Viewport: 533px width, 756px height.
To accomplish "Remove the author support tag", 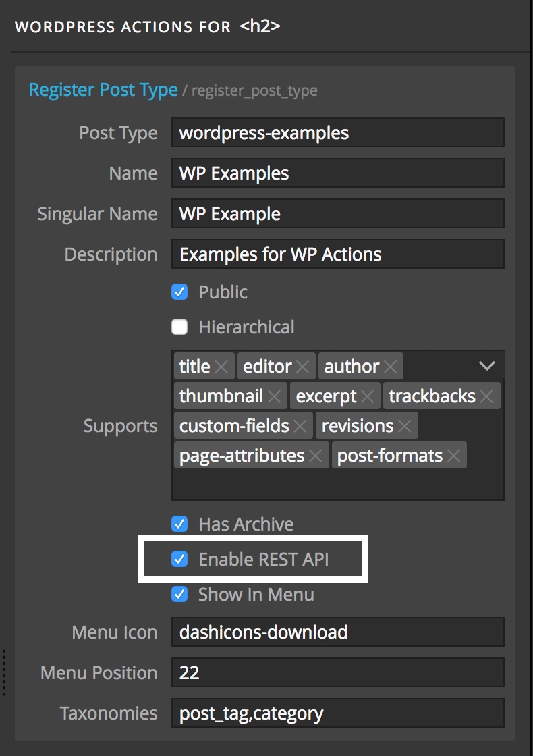I will click(391, 367).
